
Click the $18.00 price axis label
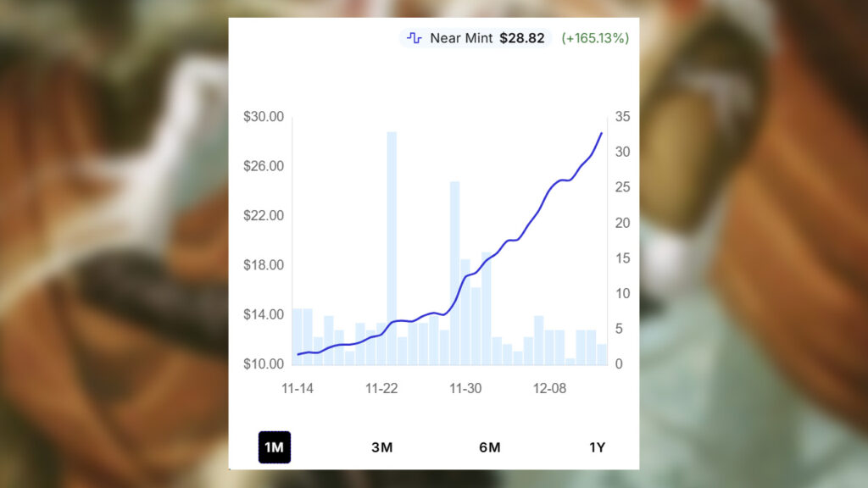click(x=264, y=265)
